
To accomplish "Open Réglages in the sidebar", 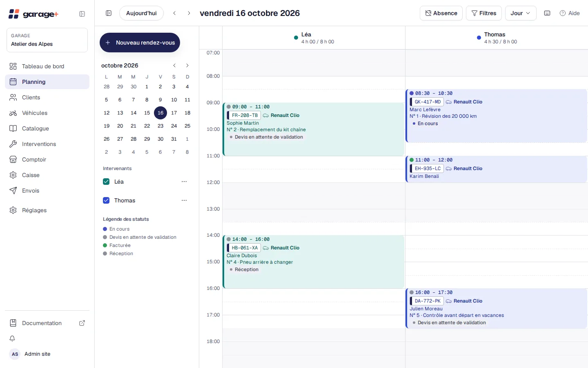I will pyautogui.click(x=47, y=210).
